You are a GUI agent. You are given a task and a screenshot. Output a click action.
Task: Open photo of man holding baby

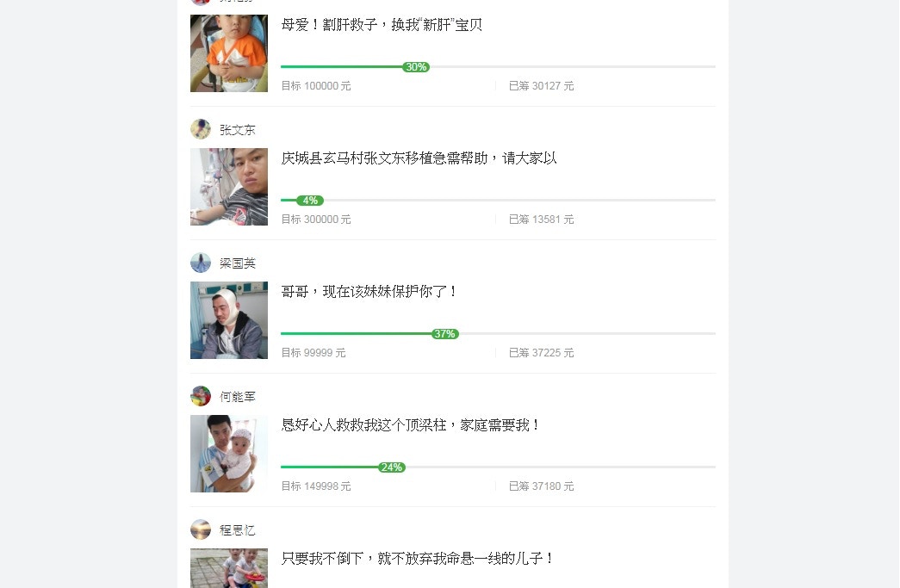(x=229, y=454)
